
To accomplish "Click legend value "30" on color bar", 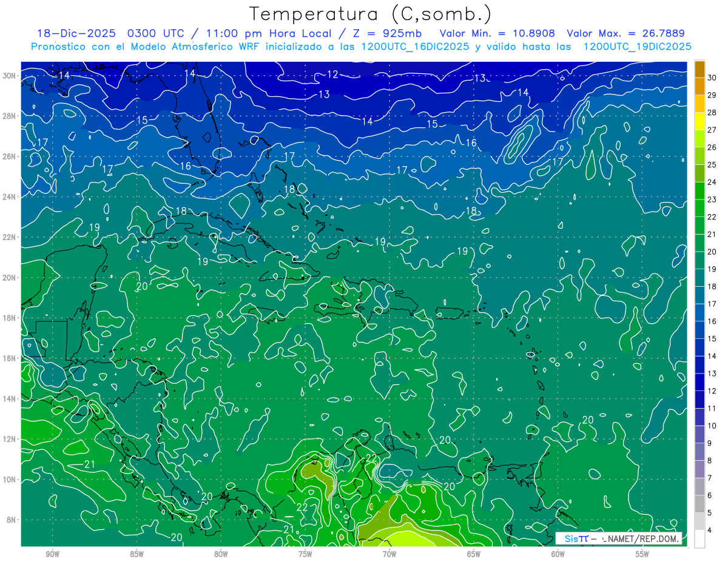I will pyautogui.click(x=712, y=77).
